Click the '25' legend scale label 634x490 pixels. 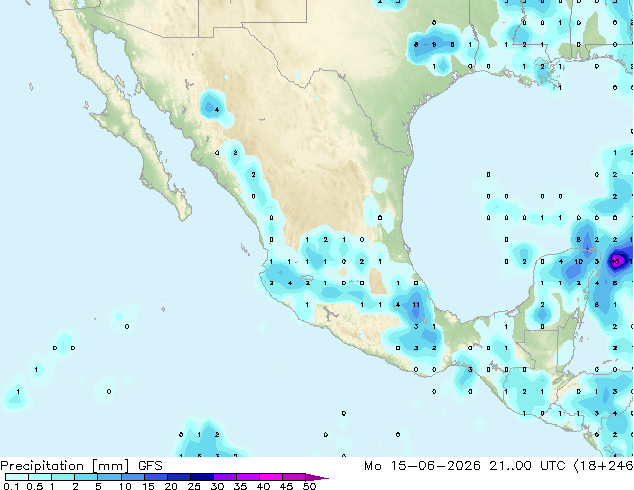pyautogui.click(x=194, y=486)
